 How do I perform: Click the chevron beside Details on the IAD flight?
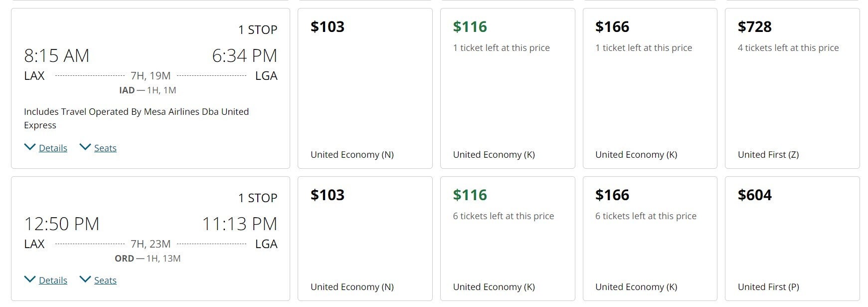pyautogui.click(x=30, y=147)
